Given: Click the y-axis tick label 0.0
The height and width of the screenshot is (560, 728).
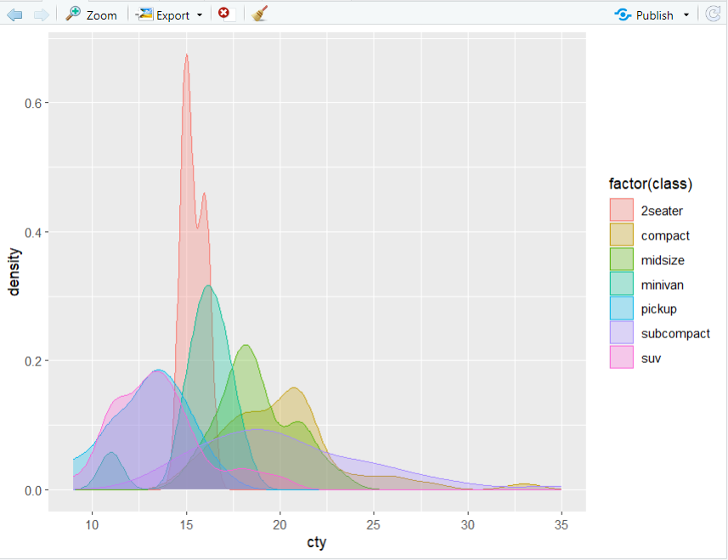Looking at the screenshot, I should click(33, 491).
